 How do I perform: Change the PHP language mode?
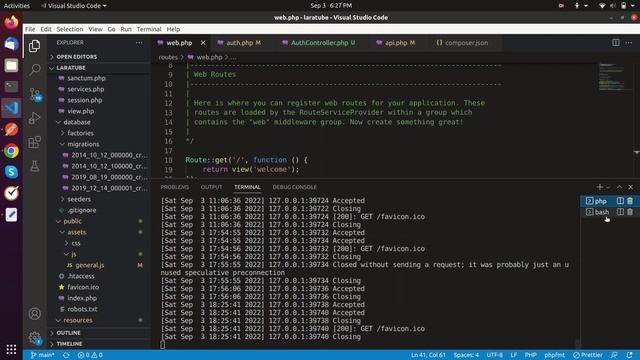click(530, 355)
